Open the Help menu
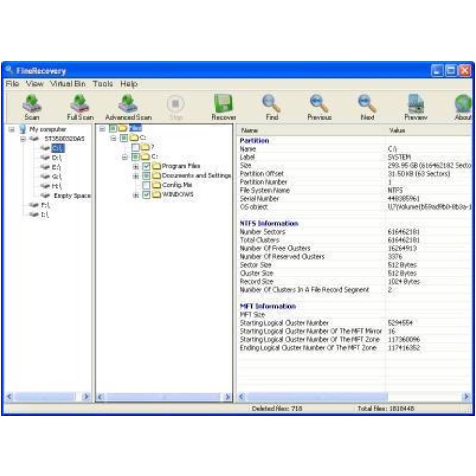The image size is (476, 476). pos(129,84)
